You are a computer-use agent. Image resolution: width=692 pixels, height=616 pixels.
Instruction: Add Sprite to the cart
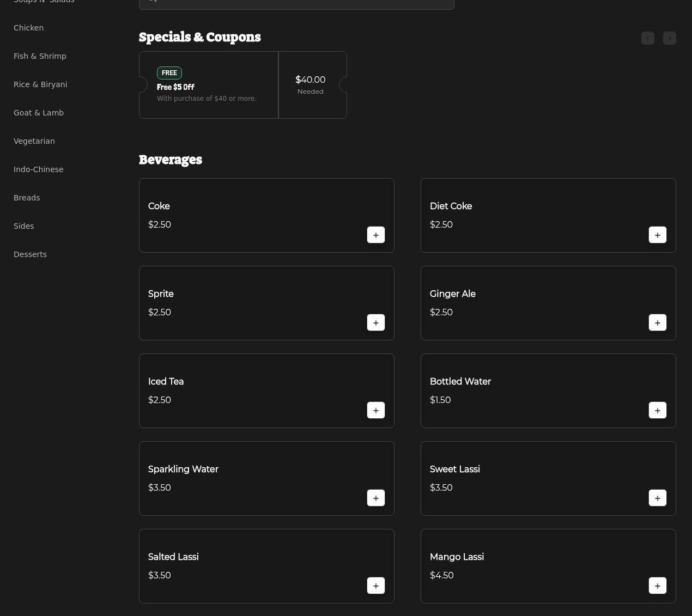376,322
